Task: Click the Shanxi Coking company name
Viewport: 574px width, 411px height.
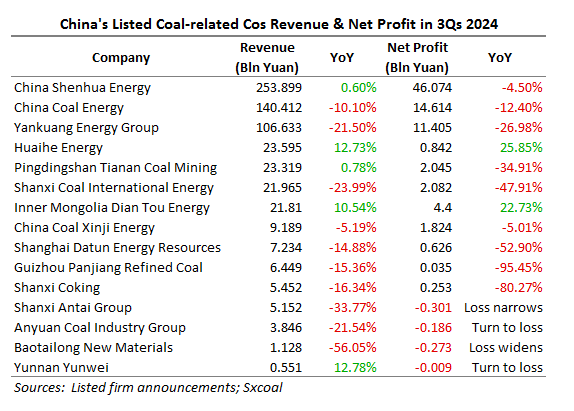Action: (x=57, y=288)
